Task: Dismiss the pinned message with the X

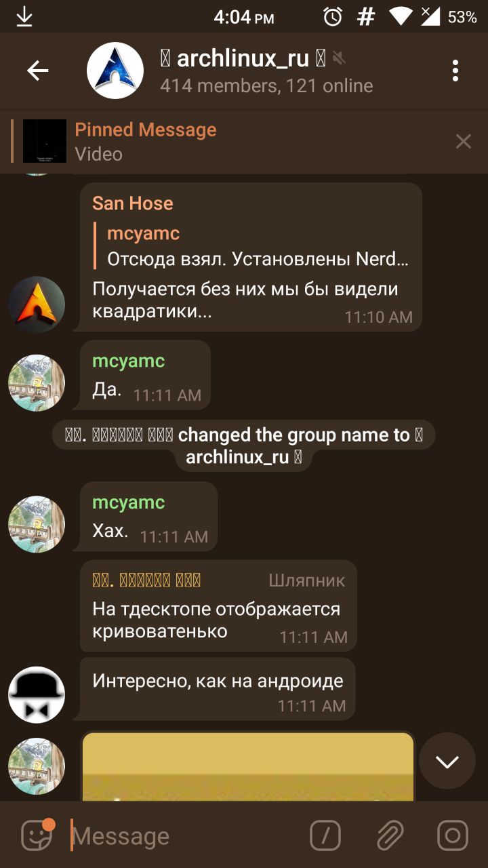Action: pyautogui.click(x=464, y=141)
